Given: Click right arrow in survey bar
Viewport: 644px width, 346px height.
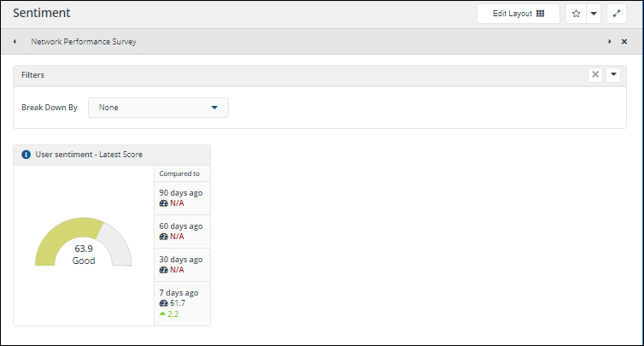Looking at the screenshot, I should pyautogui.click(x=609, y=41).
